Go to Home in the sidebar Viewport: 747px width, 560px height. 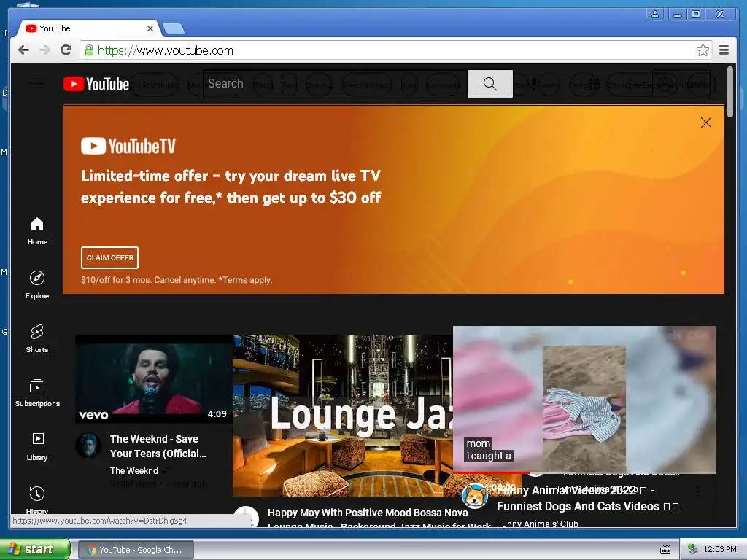37,232
